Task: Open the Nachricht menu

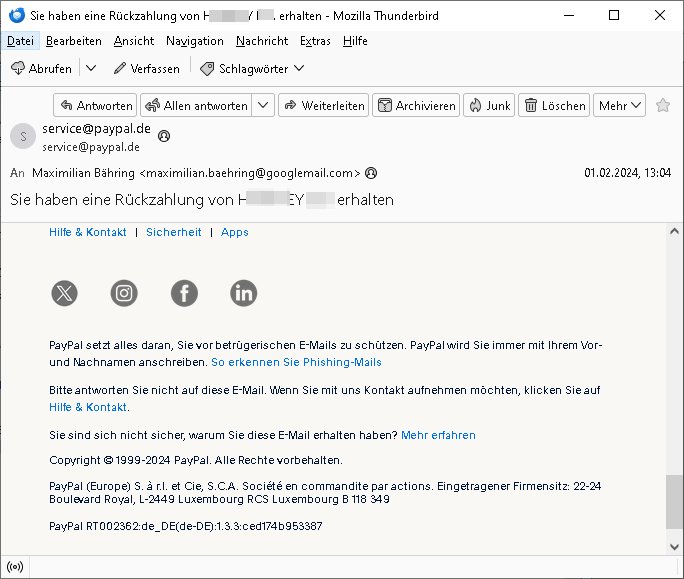Action: 262,41
